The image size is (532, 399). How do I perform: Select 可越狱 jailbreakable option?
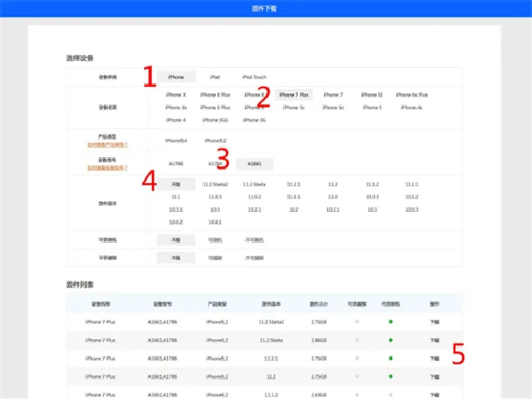(215, 258)
